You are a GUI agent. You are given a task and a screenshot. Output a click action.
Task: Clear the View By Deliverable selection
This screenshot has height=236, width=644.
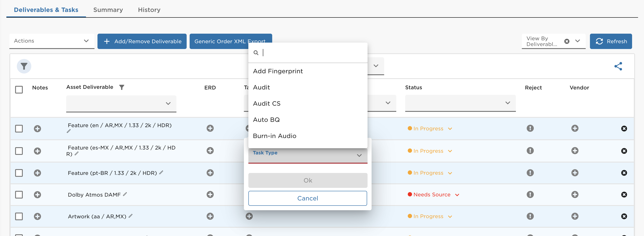pyautogui.click(x=567, y=41)
